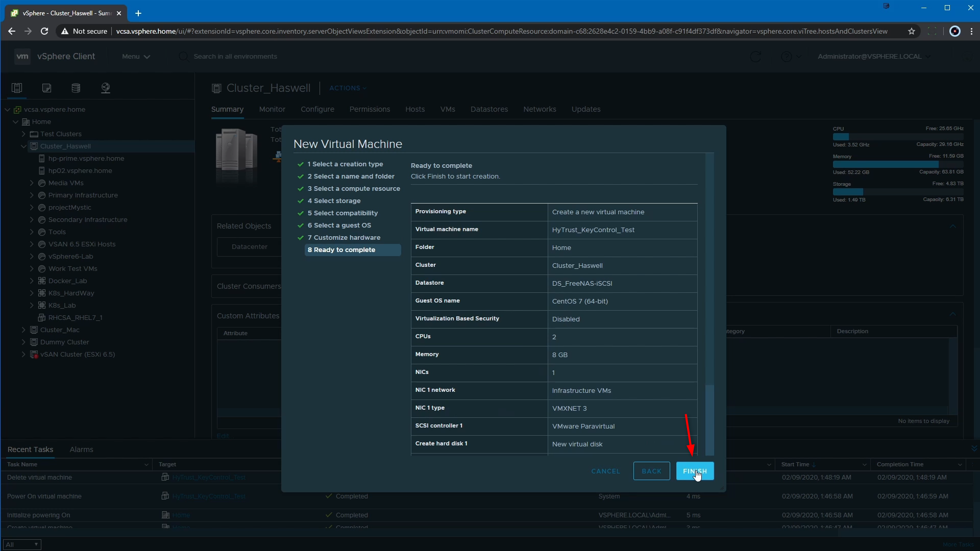The height and width of the screenshot is (551, 980).
Task: Click the vcsa.vsphere.home vCenter icon
Action: (18, 109)
